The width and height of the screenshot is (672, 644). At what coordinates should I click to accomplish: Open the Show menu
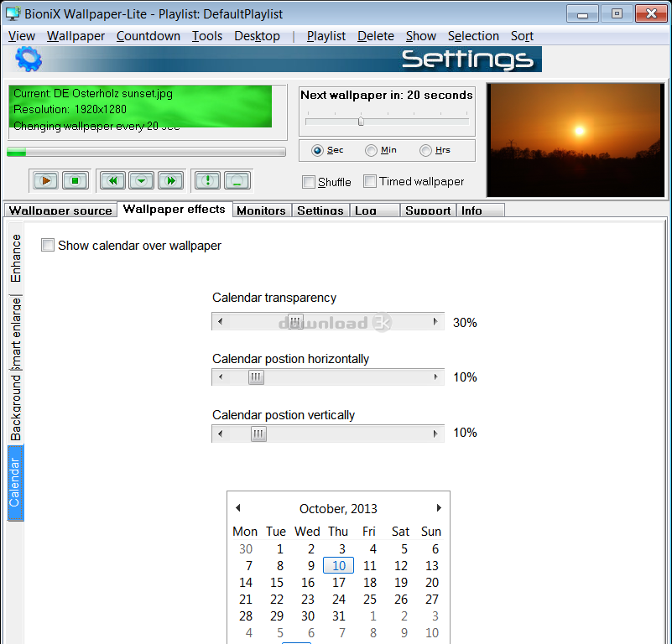(421, 36)
